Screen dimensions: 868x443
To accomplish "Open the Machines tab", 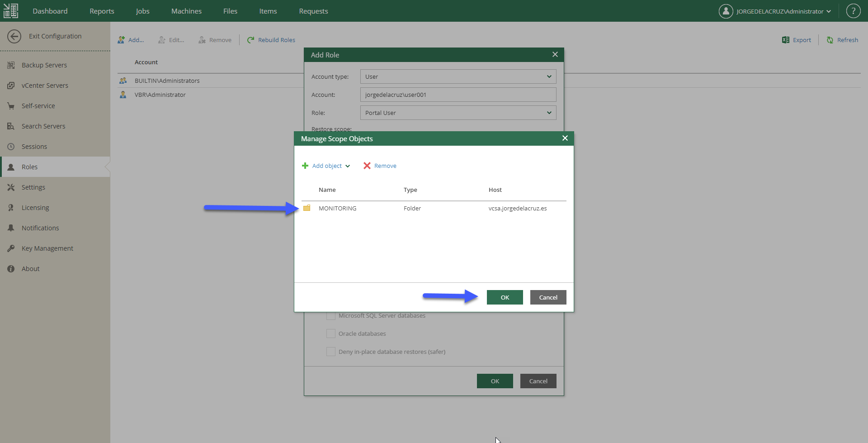I will (x=186, y=11).
